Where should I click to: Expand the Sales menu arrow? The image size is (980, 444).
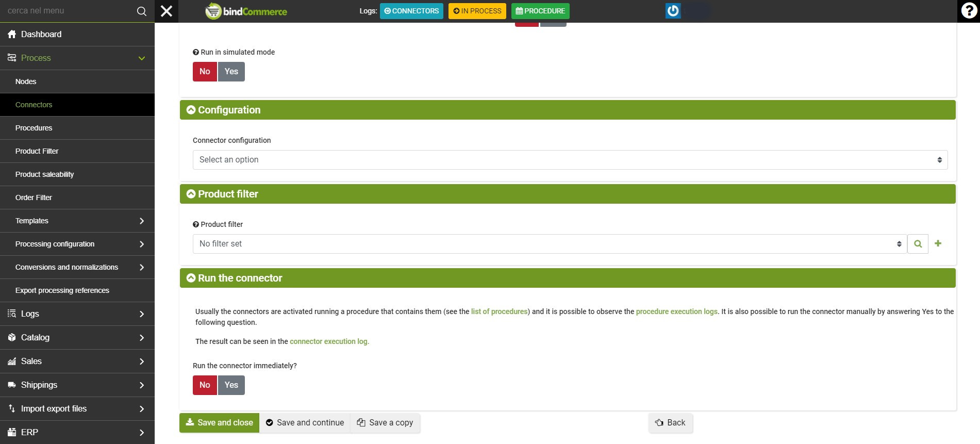pyautogui.click(x=142, y=361)
